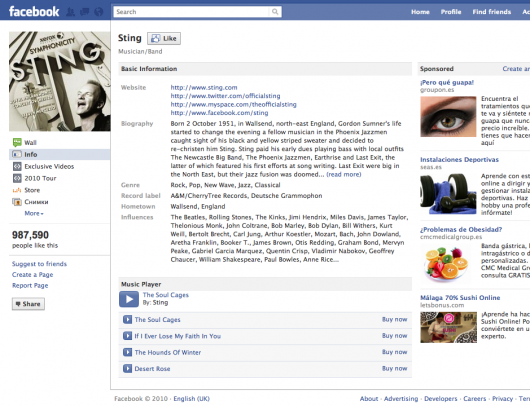Click the Share button
530x406 pixels.
[x=28, y=304]
